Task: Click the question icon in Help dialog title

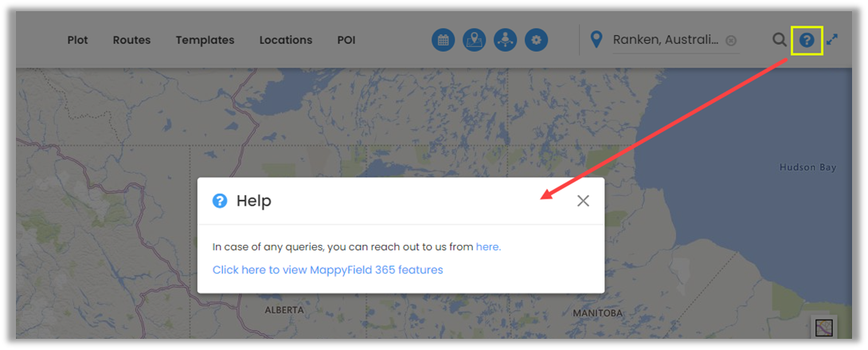Action: pyautogui.click(x=220, y=201)
